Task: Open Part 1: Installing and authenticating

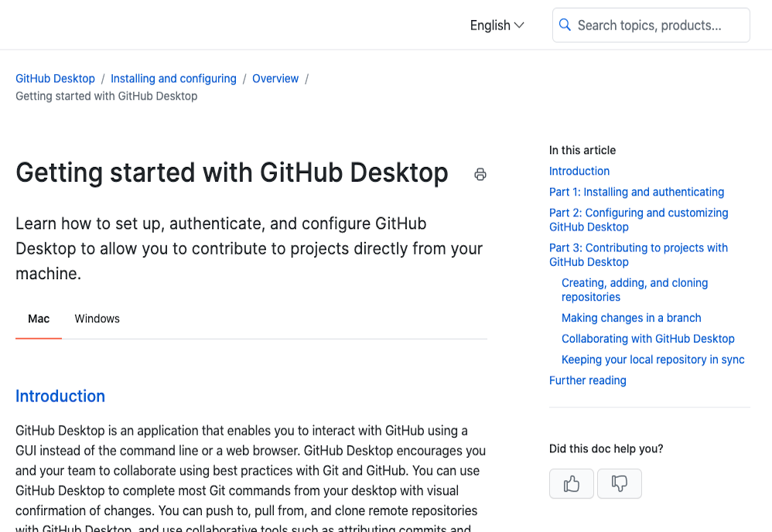Action: pyautogui.click(x=637, y=192)
